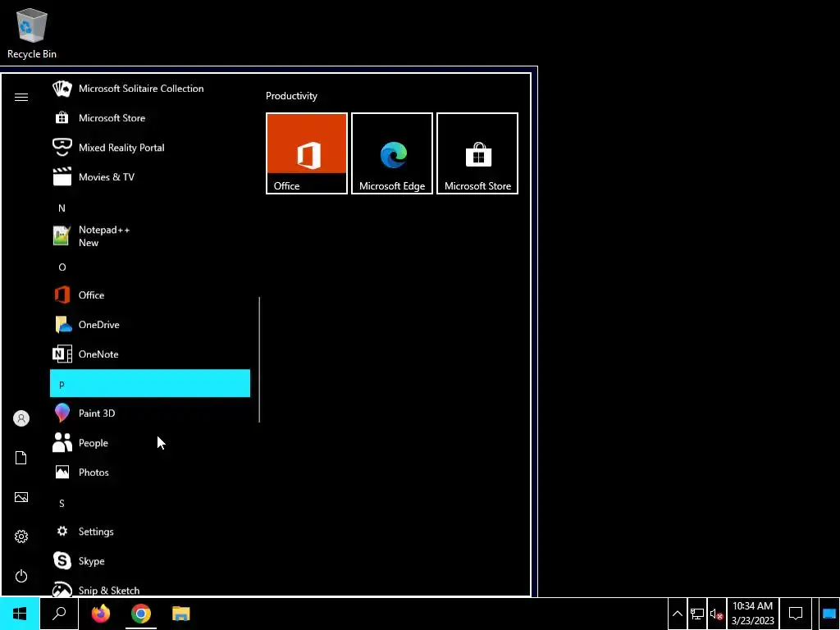
Task: Open Settings from the app list
Action: pyautogui.click(x=150, y=532)
